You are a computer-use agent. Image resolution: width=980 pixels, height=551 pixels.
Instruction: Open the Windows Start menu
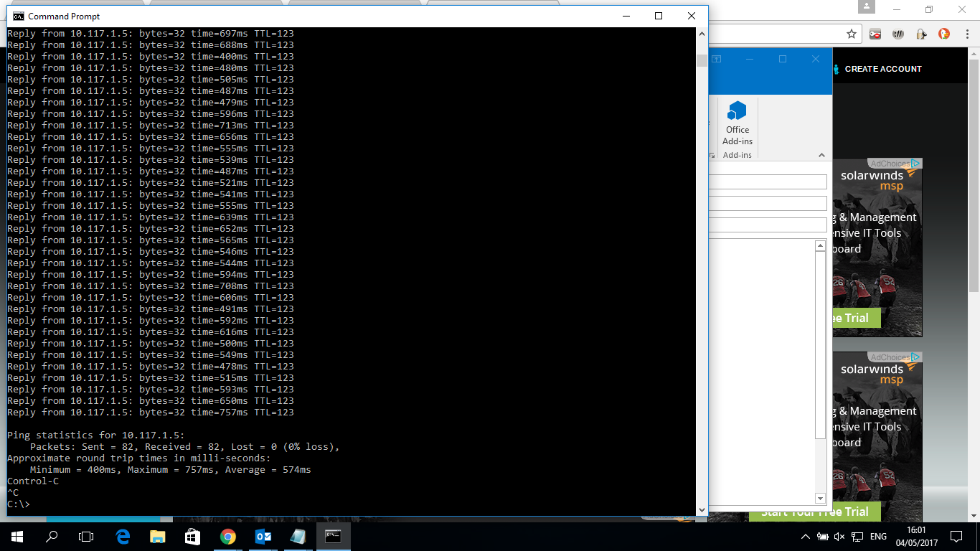coord(17,537)
